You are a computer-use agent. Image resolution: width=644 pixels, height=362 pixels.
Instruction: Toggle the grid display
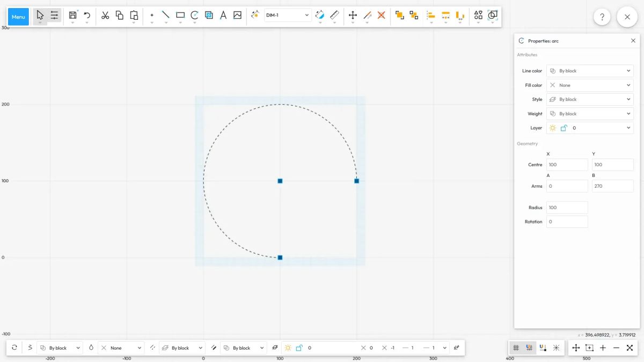coord(516,348)
